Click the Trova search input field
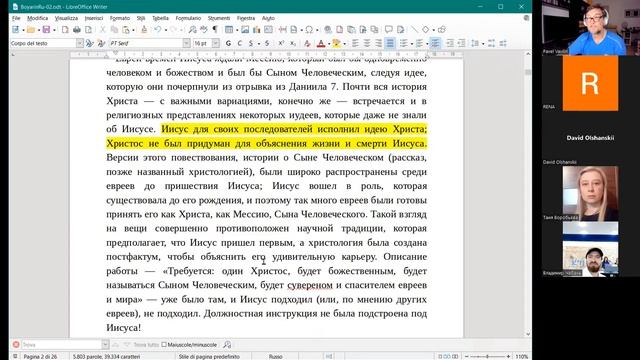Screen dimensions: 640x360 point(61,345)
